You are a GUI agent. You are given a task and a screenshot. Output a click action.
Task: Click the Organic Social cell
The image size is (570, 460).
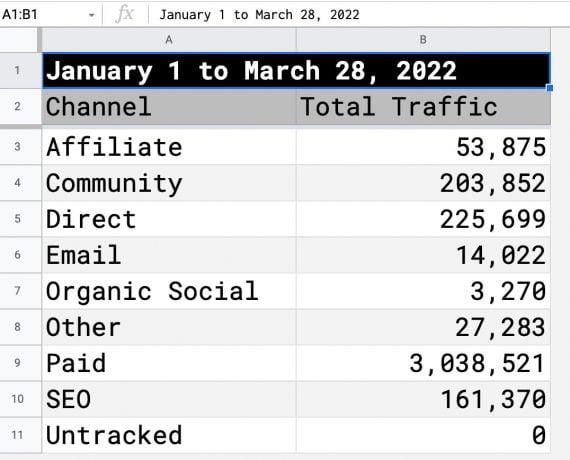coord(169,291)
